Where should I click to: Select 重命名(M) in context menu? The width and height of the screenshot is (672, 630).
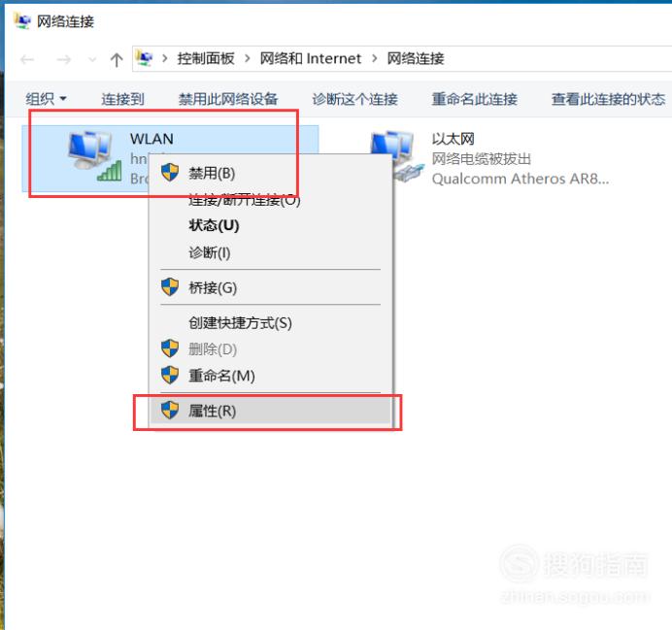point(221,376)
